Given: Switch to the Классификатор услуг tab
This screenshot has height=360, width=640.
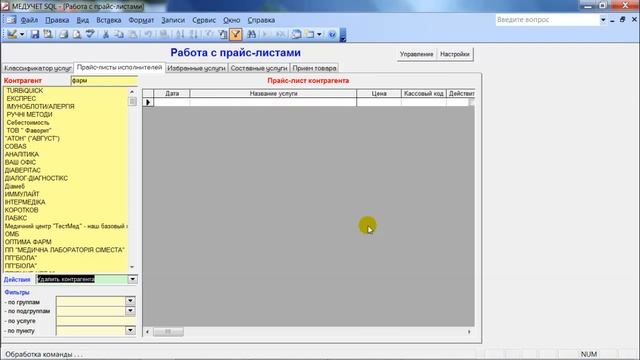Looking at the screenshot, I should [x=38, y=68].
